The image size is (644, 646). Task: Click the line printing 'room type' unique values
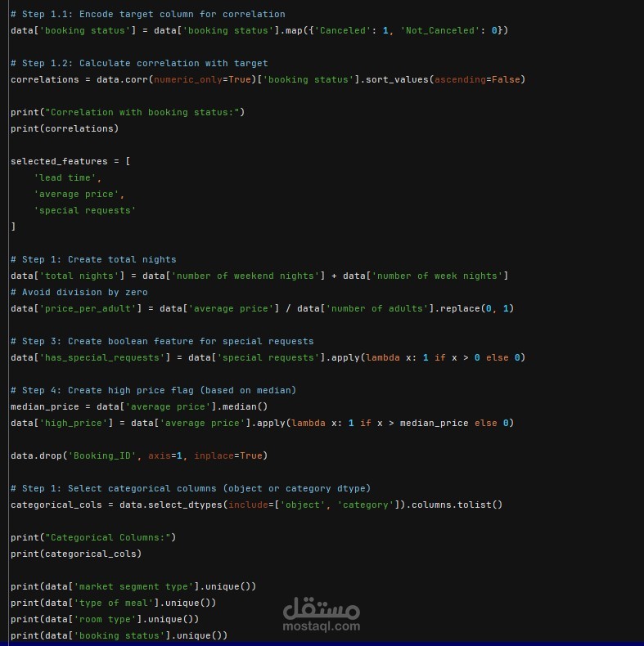point(105,619)
